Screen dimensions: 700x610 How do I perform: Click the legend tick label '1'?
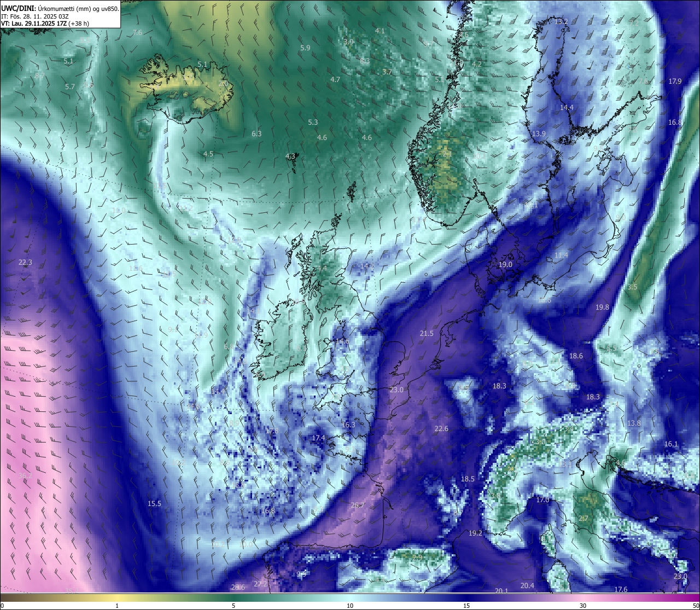(117, 606)
